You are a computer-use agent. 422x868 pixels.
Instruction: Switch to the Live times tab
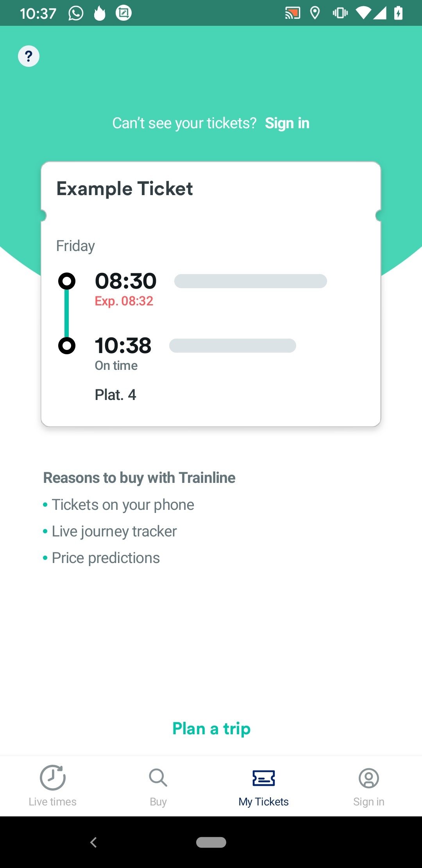(x=53, y=802)
